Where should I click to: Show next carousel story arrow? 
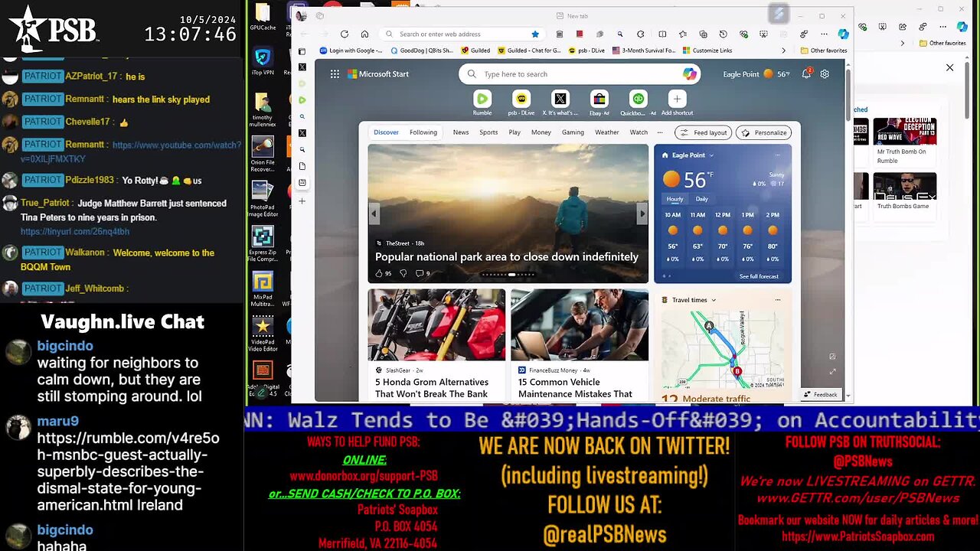642,214
